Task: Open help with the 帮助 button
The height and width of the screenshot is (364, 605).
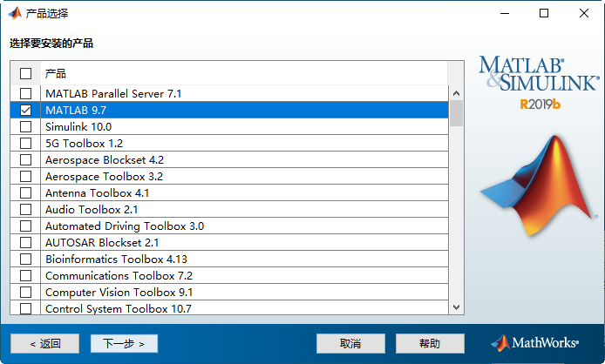Action: (x=430, y=344)
